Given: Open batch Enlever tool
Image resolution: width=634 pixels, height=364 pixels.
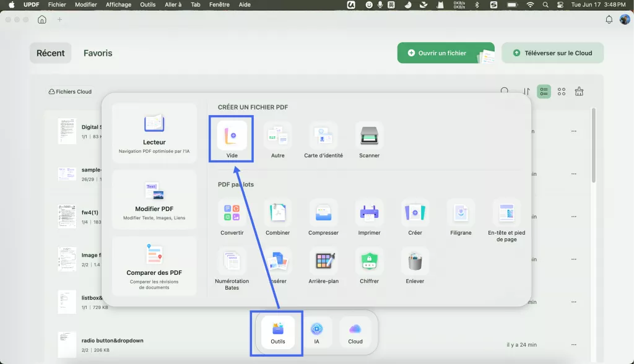Looking at the screenshot, I should tap(415, 266).
